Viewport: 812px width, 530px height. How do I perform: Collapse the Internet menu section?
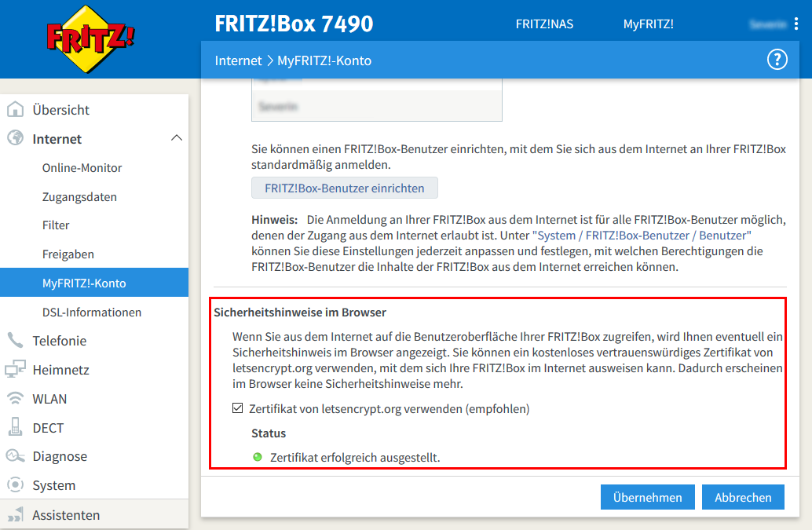pyautogui.click(x=177, y=138)
